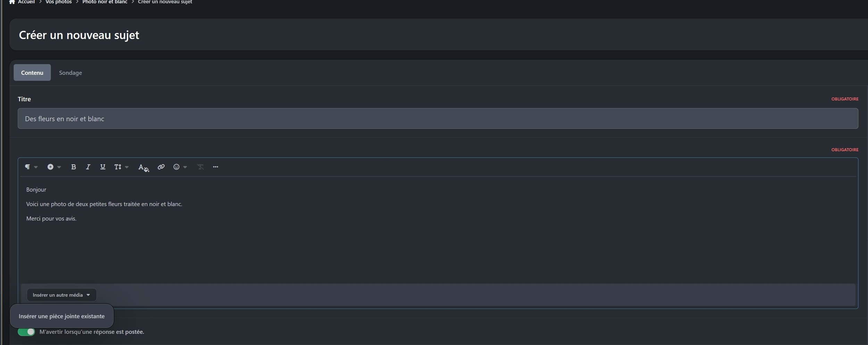Select the Contenu tab

[x=32, y=72]
